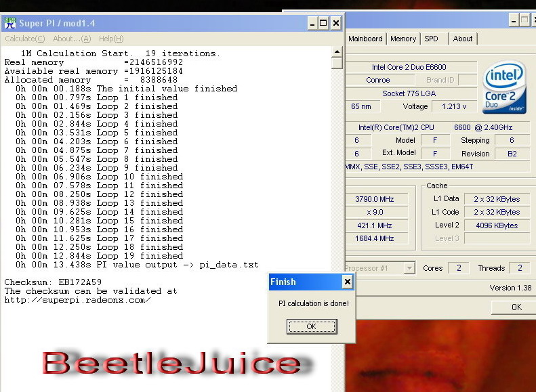Click OK in the Finish dialog
536x392 pixels.
pyautogui.click(x=312, y=326)
